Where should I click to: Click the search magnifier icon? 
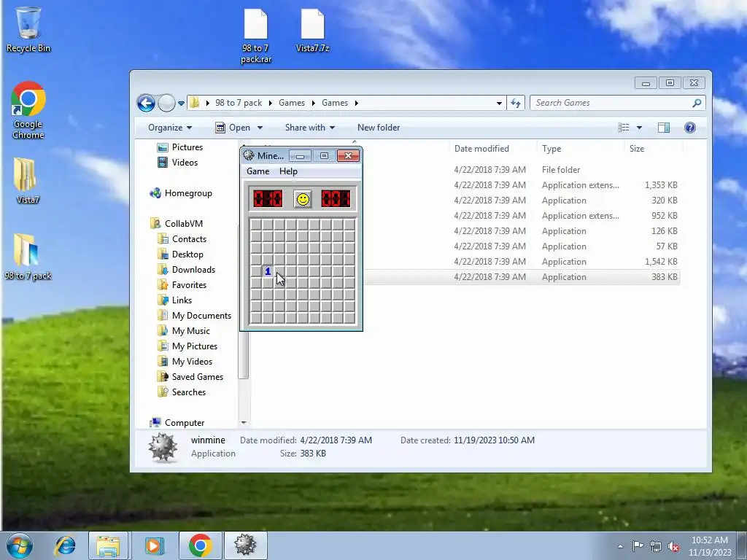point(697,103)
